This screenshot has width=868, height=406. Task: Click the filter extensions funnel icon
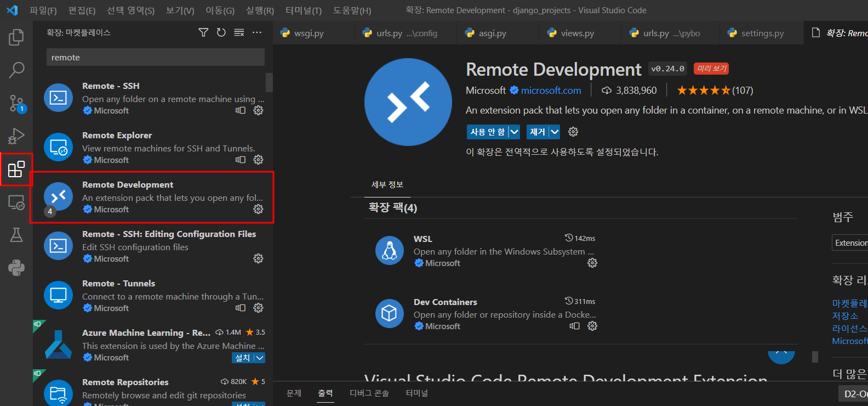click(x=203, y=33)
